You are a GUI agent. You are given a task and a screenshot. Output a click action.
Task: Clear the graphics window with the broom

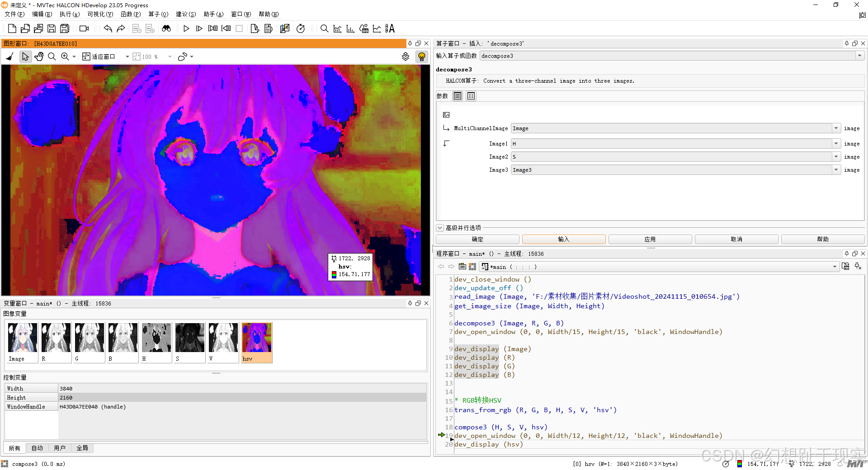(9, 56)
